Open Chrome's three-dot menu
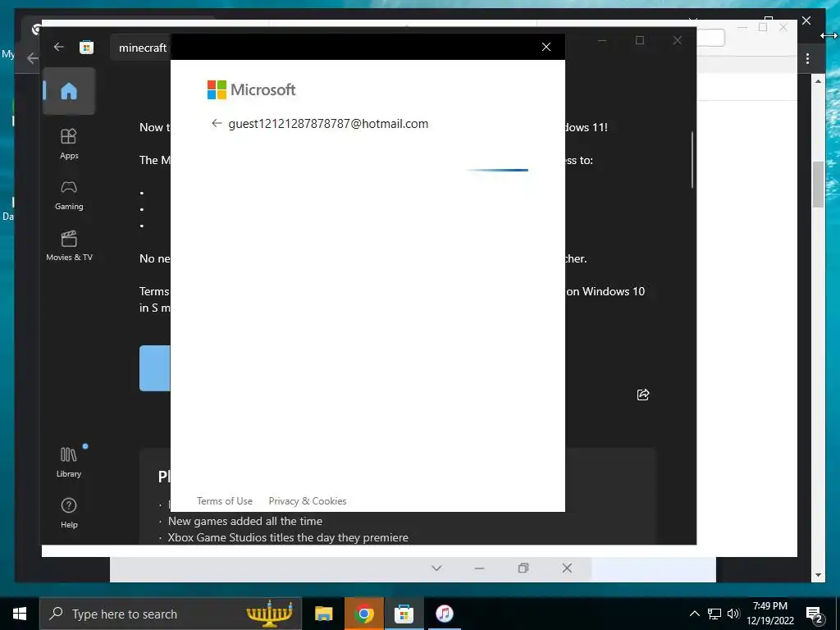Viewport: 840px width, 630px height. [x=807, y=58]
